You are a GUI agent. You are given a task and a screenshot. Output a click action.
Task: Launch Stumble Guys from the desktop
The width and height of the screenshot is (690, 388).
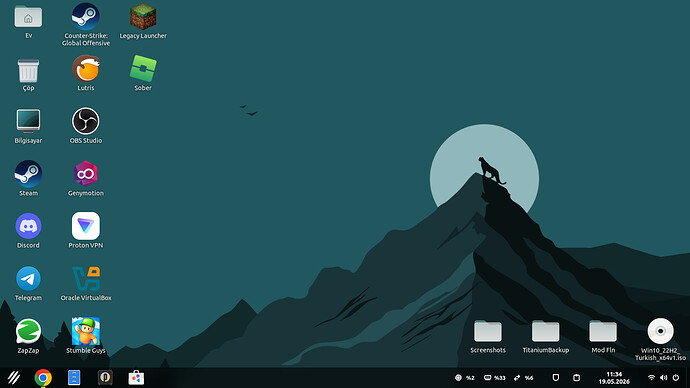tap(85, 331)
